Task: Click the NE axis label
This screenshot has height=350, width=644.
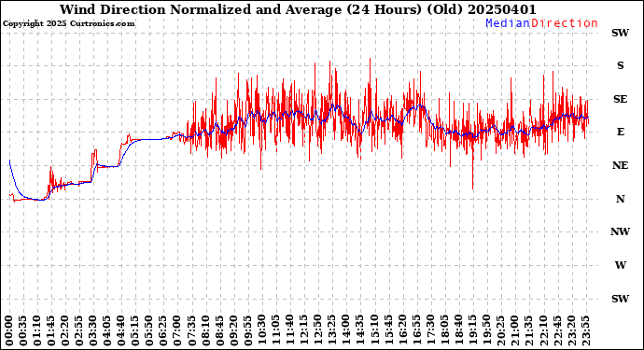Action: click(x=620, y=165)
